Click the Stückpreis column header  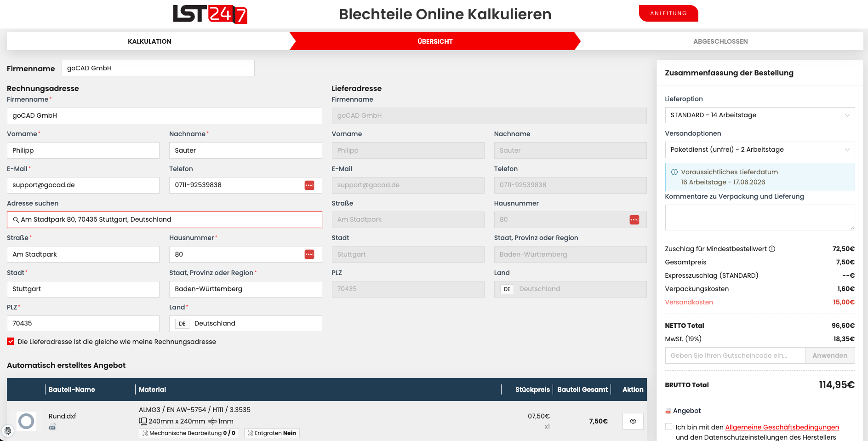click(532, 389)
